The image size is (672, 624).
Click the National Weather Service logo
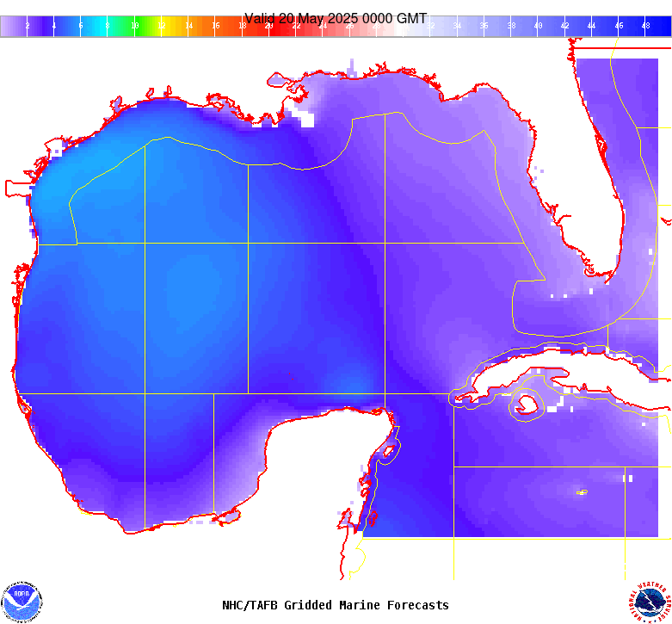(x=650, y=602)
